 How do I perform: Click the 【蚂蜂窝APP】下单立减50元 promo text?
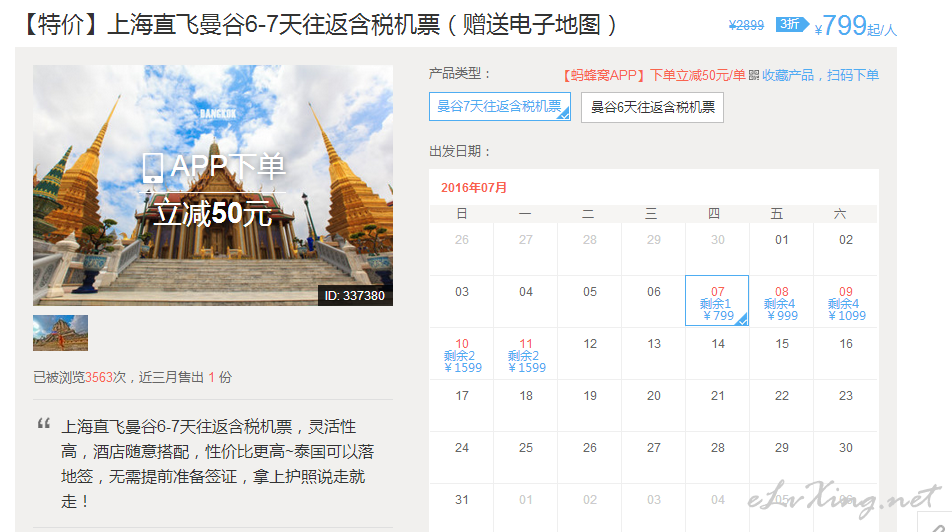point(654,75)
